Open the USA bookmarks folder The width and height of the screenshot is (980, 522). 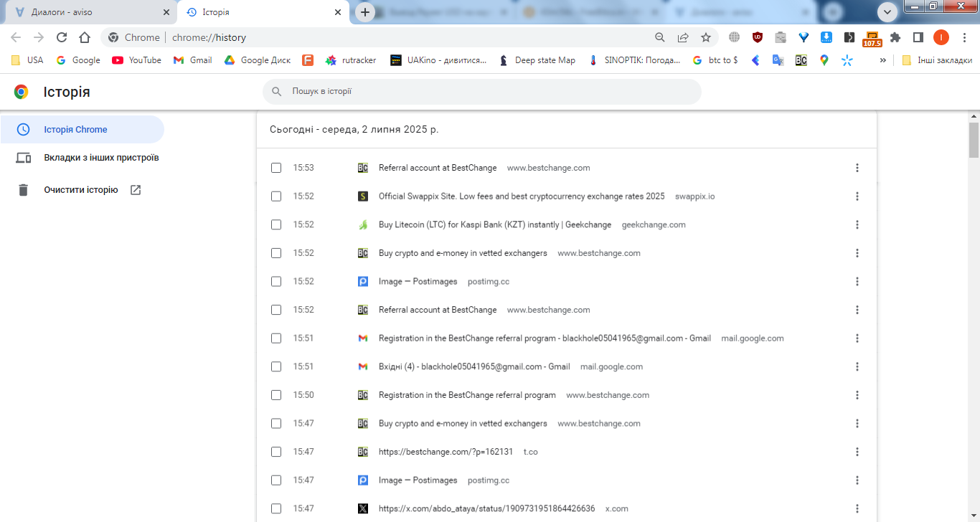[x=27, y=60]
